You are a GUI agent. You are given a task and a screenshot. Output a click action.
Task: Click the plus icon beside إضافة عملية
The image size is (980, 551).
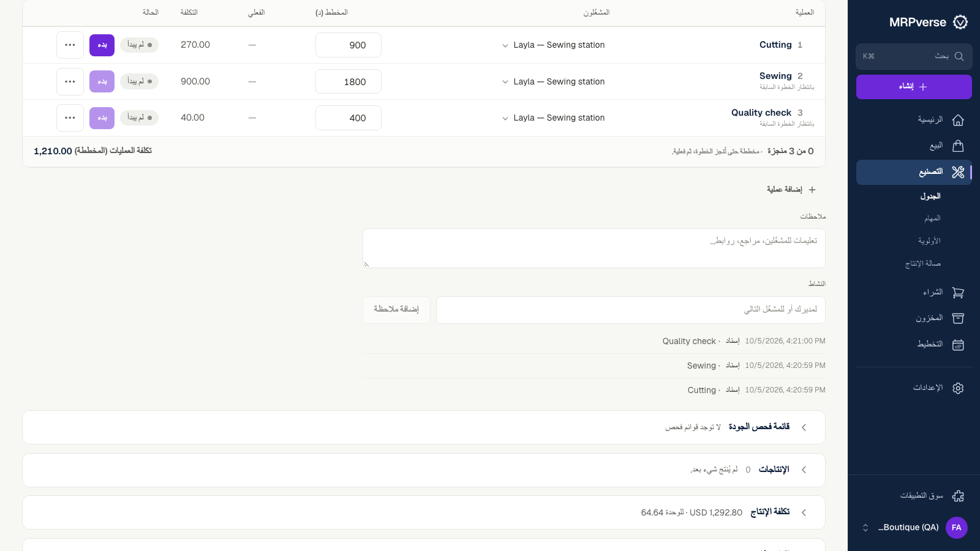click(x=812, y=190)
